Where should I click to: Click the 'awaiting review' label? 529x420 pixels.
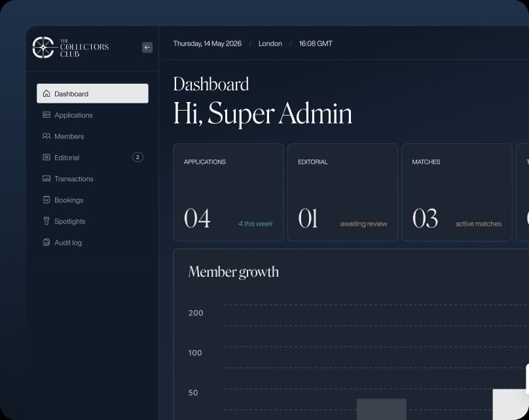pos(364,224)
